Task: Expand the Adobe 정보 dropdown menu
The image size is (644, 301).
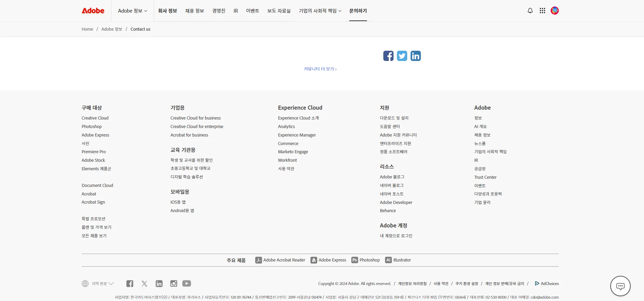Action: pos(133,11)
